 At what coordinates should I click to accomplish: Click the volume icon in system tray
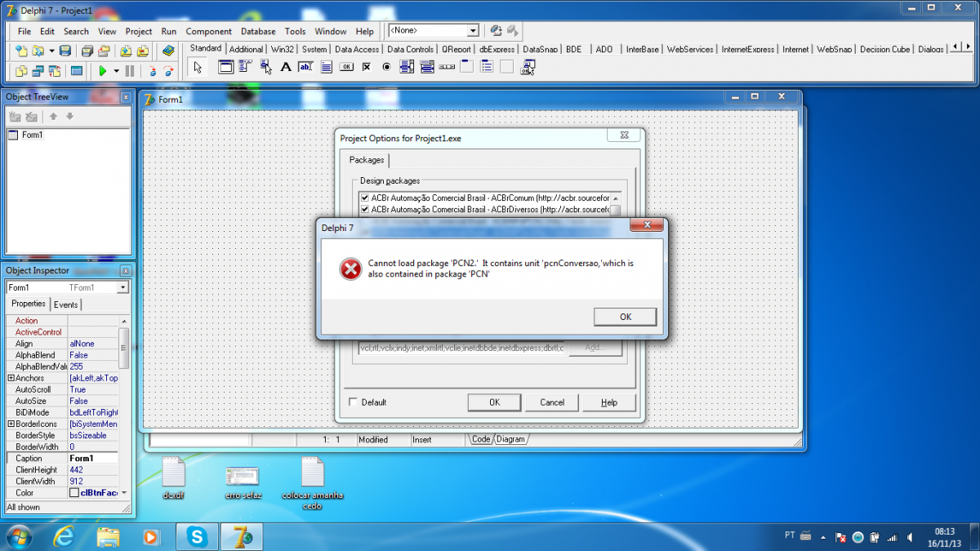[908, 537]
